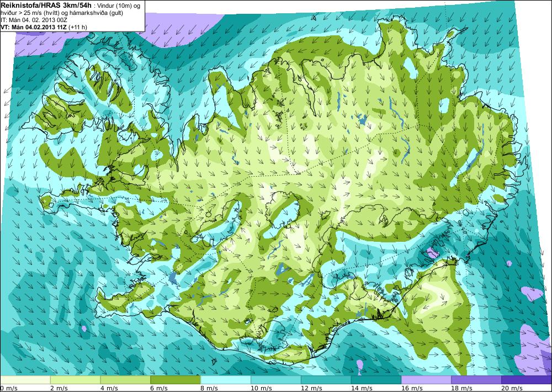552x392 pixels.
Task: Click the "16 m/s" legend label
Action: click(412, 388)
